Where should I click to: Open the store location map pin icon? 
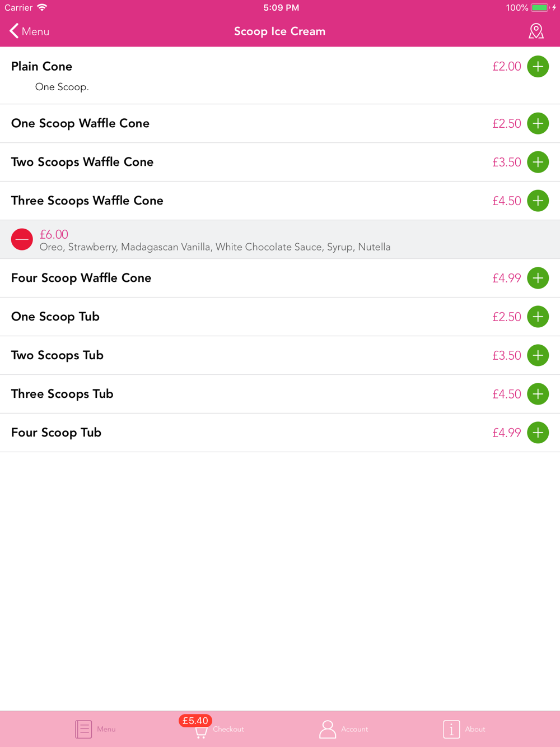click(536, 31)
